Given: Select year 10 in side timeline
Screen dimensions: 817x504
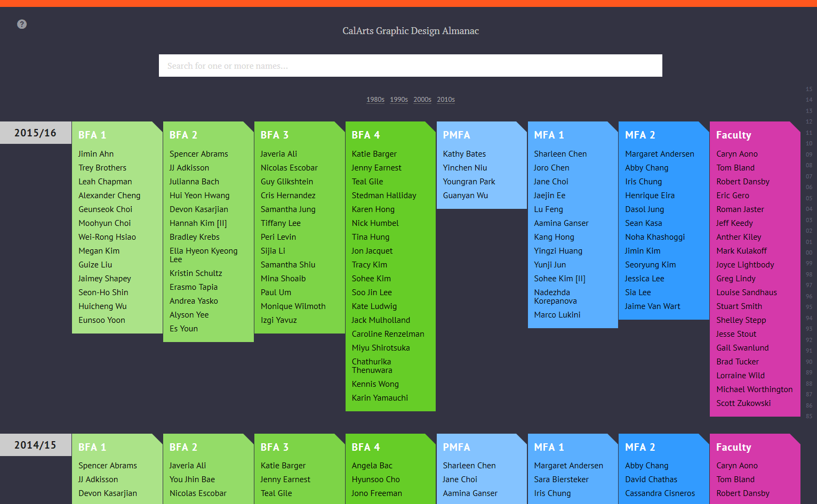Looking at the screenshot, I should [809, 143].
